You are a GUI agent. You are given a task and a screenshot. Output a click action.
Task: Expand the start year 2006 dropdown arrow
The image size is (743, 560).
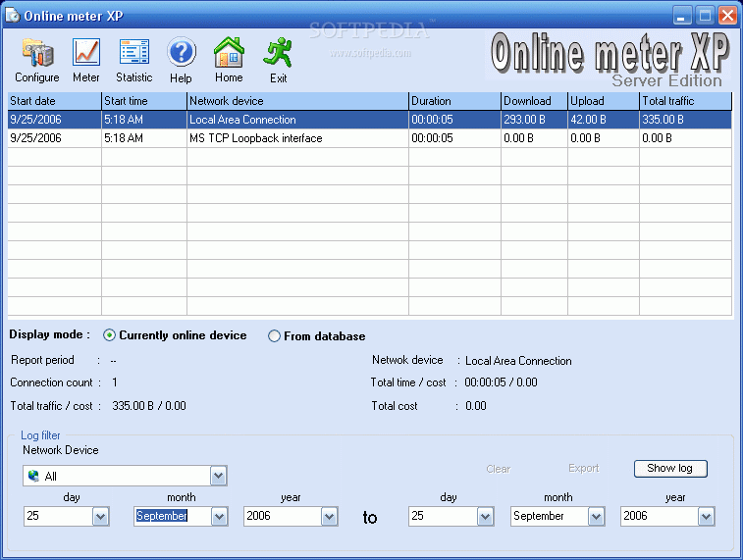point(329,516)
